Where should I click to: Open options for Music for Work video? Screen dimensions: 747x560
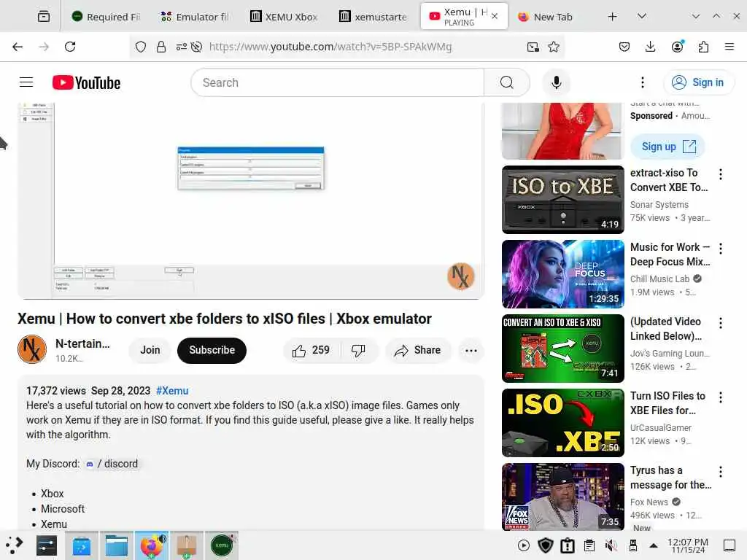coord(721,249)
